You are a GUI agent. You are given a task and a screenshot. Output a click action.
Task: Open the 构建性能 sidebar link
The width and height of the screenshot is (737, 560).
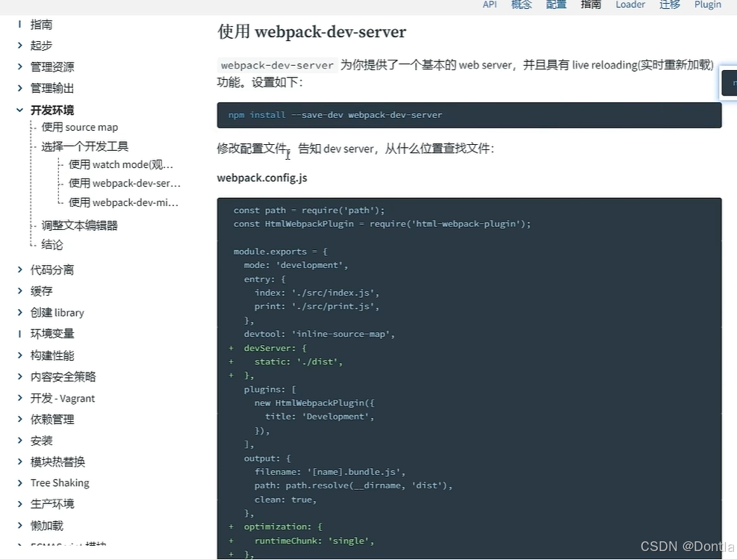(52, 355)
